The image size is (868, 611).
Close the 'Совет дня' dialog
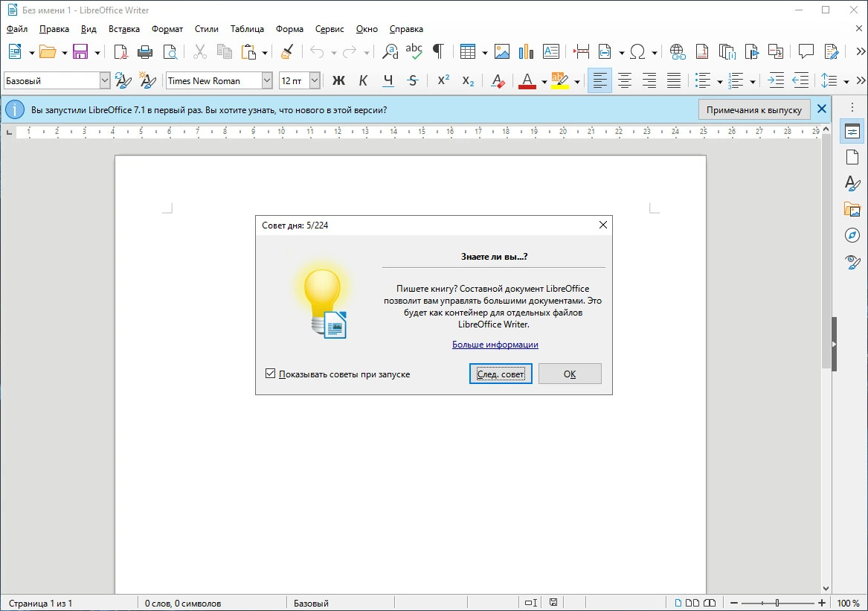point(602,225)
